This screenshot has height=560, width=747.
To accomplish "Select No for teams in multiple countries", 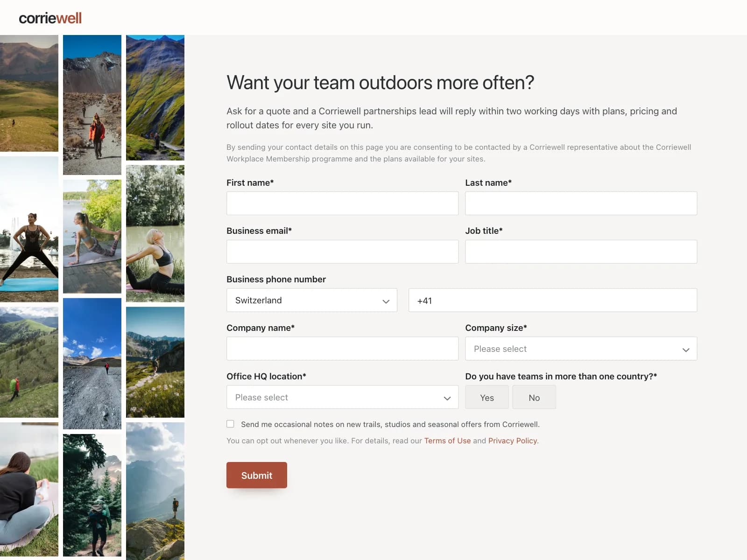I will (534, 398).
